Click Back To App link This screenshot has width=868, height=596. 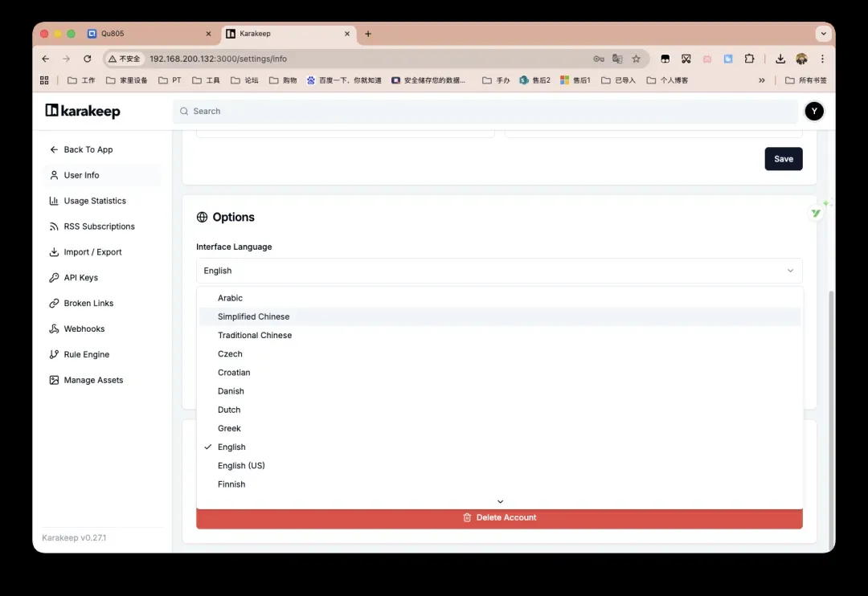click(x=88, y=149)
